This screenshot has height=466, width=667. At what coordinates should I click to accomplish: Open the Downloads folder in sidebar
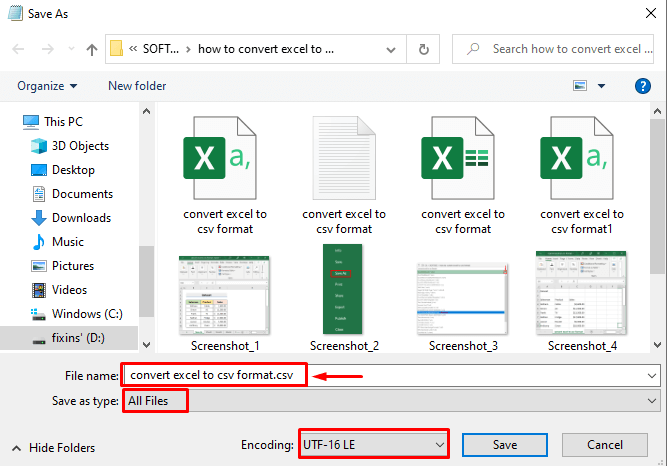[x=80, y=218]
